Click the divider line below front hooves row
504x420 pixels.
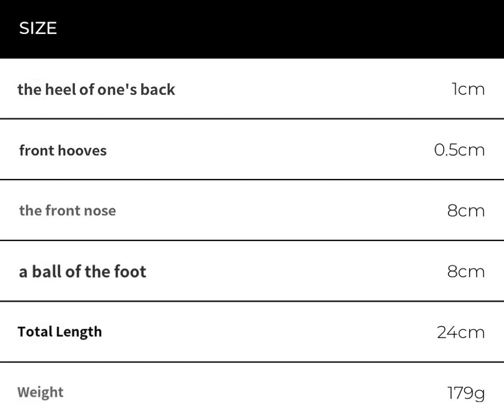tap(252, 180)
